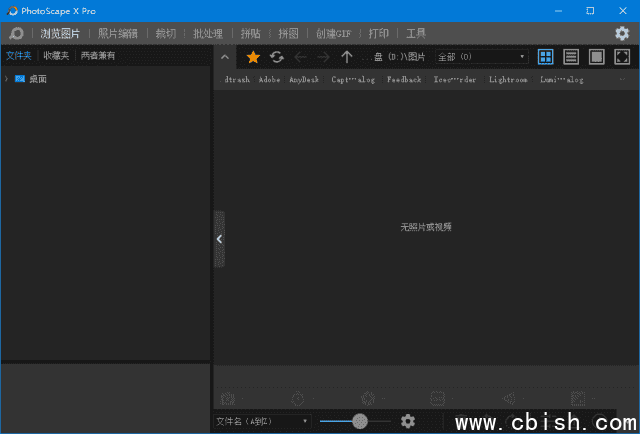Open the 文件名 sort order dropdown
Viewport: 640px width, 434px height.
coord(262,421)
